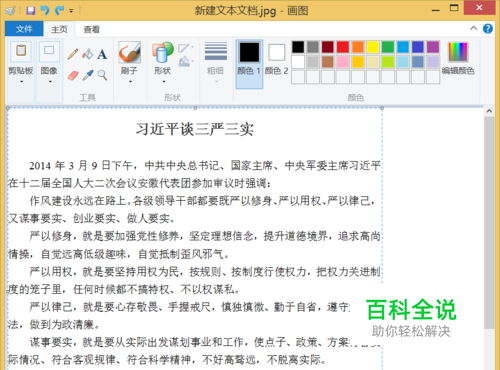Click the Paste clipboard icon
The height and width of the screenshot is (370, 500).
coord(21,51)
